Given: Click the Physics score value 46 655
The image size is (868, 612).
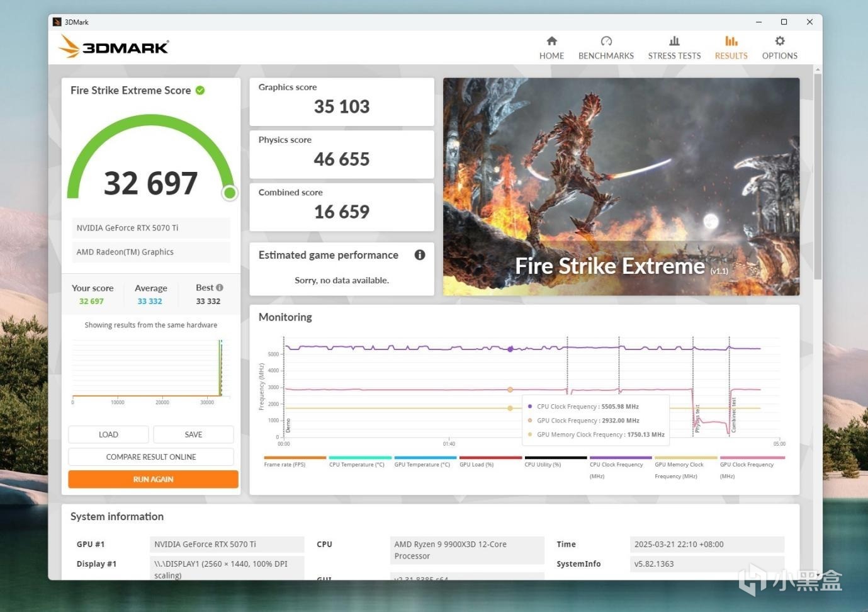Looking at the screenshot, I should (342, 159).
